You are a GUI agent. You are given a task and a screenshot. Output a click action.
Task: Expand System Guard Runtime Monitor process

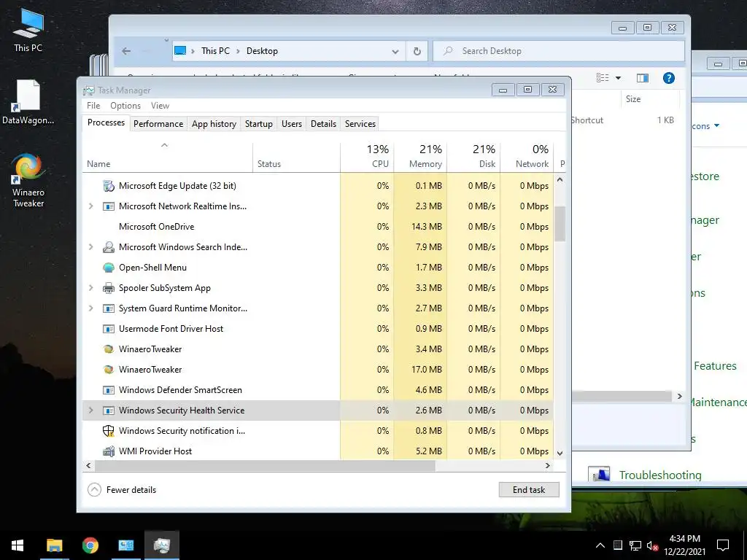pyautogui.click(x=91, y=308)
